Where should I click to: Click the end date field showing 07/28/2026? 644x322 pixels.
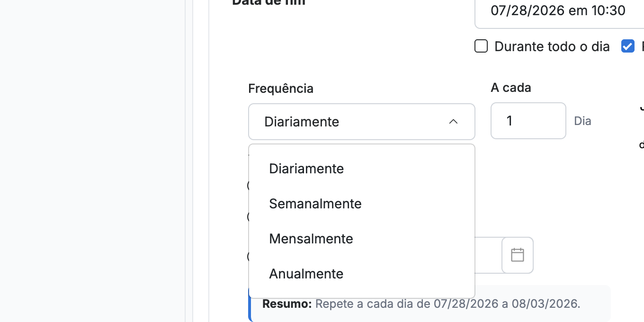pyautogui.click(x=559, y=11)
